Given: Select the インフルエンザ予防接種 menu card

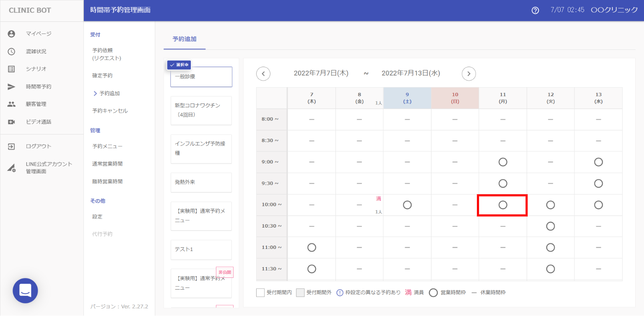Looking at the screenshot, I should pyautogui.click(x=201, y=149).
